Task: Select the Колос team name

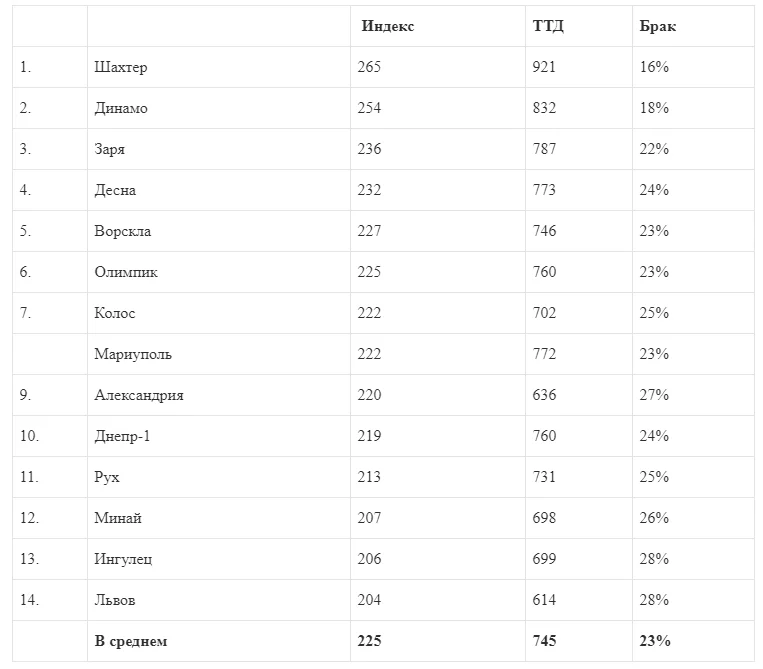Action: [x=115, y=313]
